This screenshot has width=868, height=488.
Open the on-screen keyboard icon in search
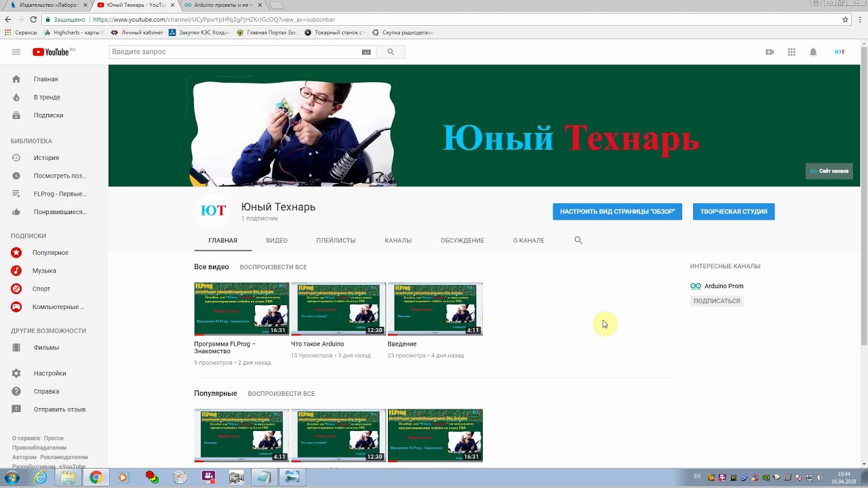point(366,52)
